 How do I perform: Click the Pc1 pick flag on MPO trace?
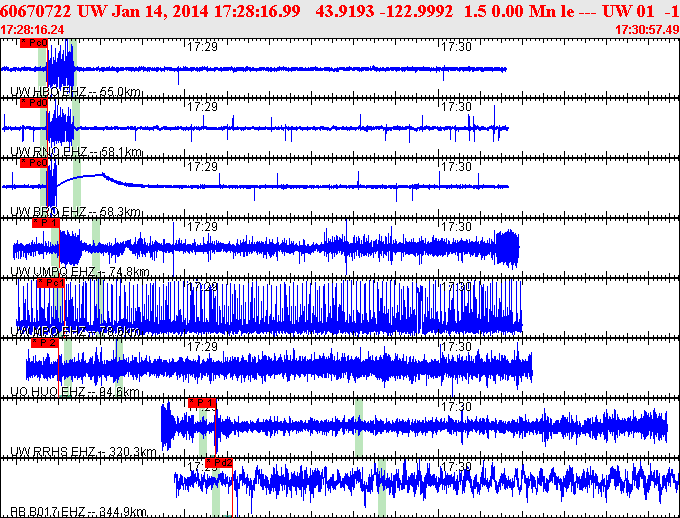tap(51, 283)
